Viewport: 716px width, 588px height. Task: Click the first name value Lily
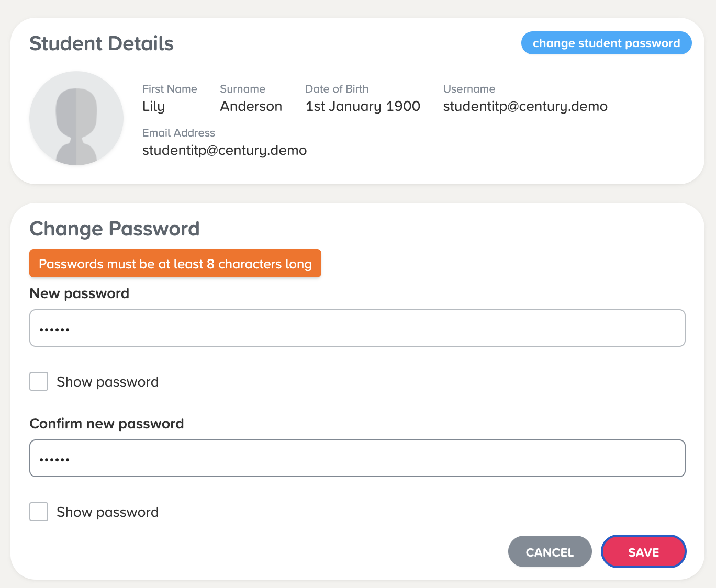click(154, 106)
